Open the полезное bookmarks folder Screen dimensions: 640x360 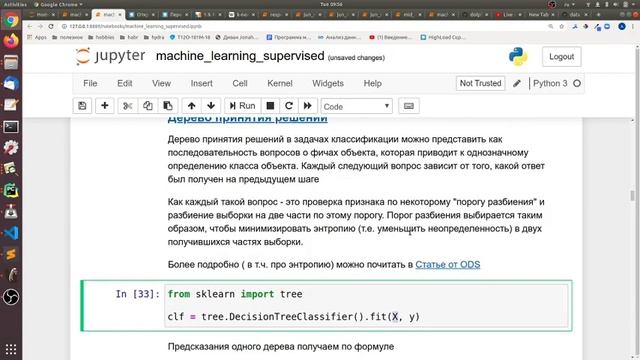(x=67, y=37)
